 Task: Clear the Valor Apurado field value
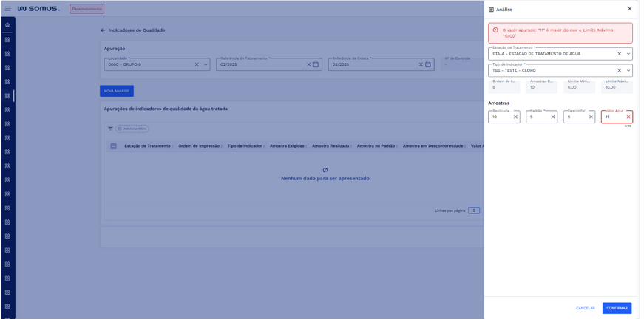628,117
